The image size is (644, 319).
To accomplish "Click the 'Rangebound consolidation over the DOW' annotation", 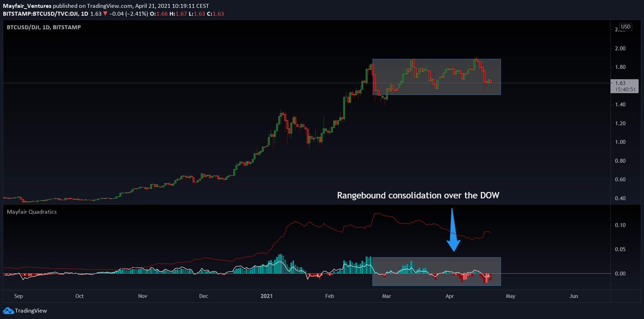I will 418,196.
